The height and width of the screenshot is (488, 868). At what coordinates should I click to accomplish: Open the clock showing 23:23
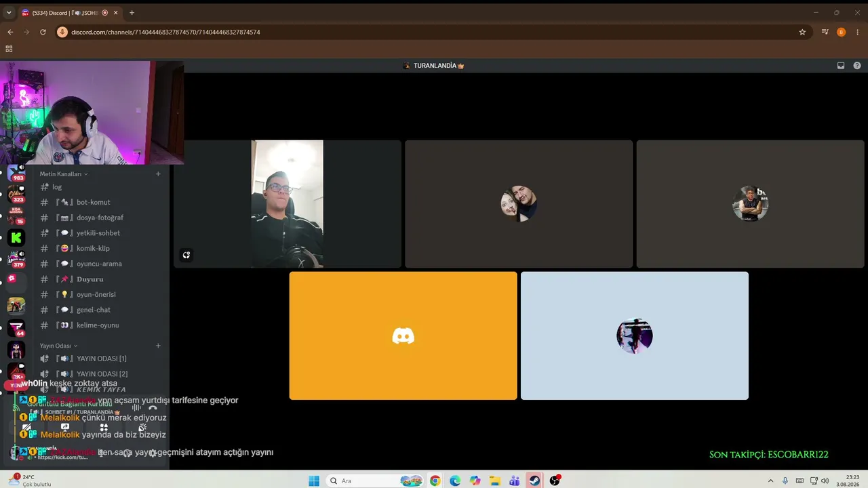[848, 481]
